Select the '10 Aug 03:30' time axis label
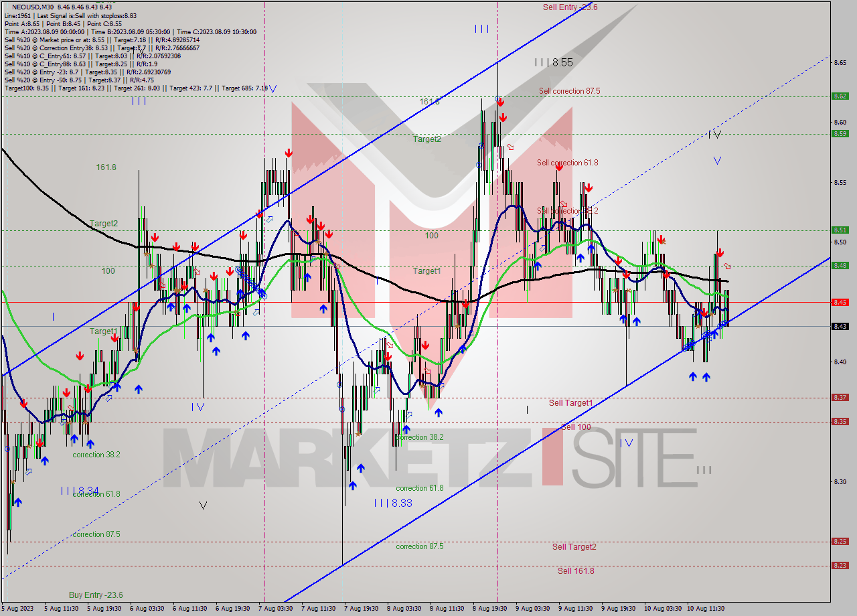Image resolution: width=857 pixels, height=616 pixels. click(x=663, y=609)
